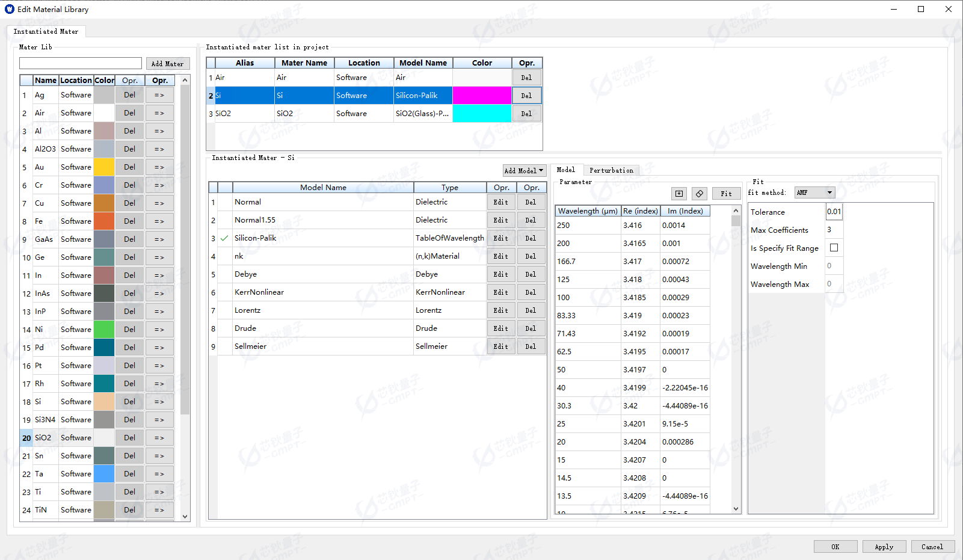Click the green checkmark on the Silicon-Palik row
The width and height of the screenshot is (963, 560).
(x=224, y=238)
